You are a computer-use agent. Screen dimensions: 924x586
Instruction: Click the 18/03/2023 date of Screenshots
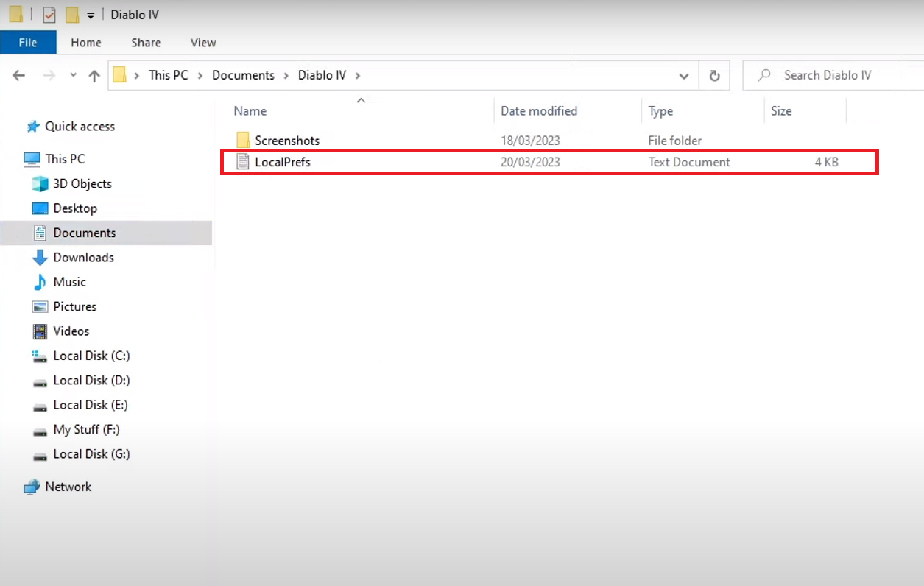click(530, 140)
